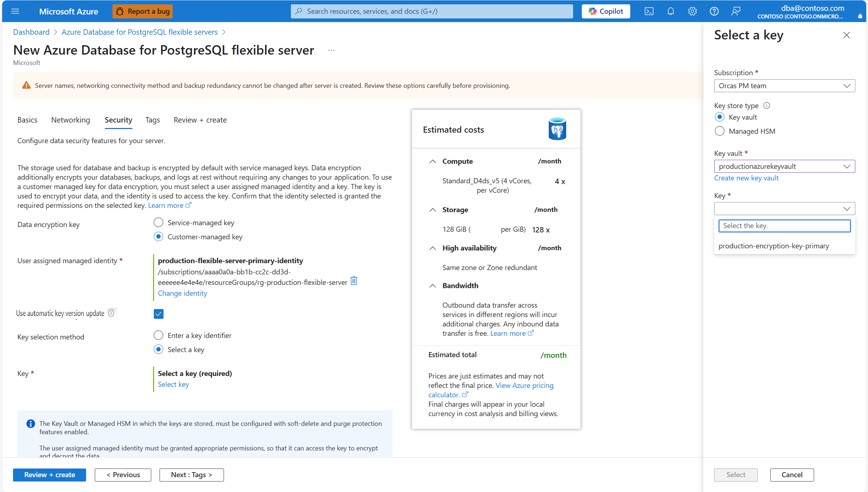Open the Review + create tab

coord(200,120)
